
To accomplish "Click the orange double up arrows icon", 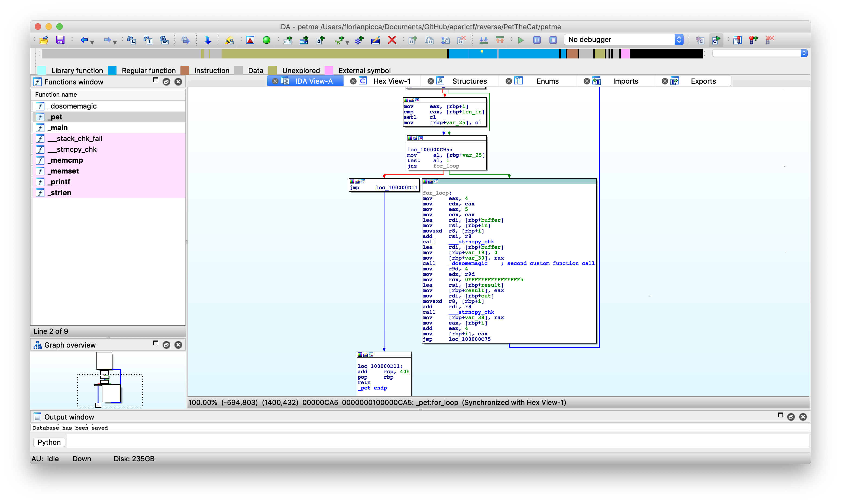I will click(x=500, y=40).
